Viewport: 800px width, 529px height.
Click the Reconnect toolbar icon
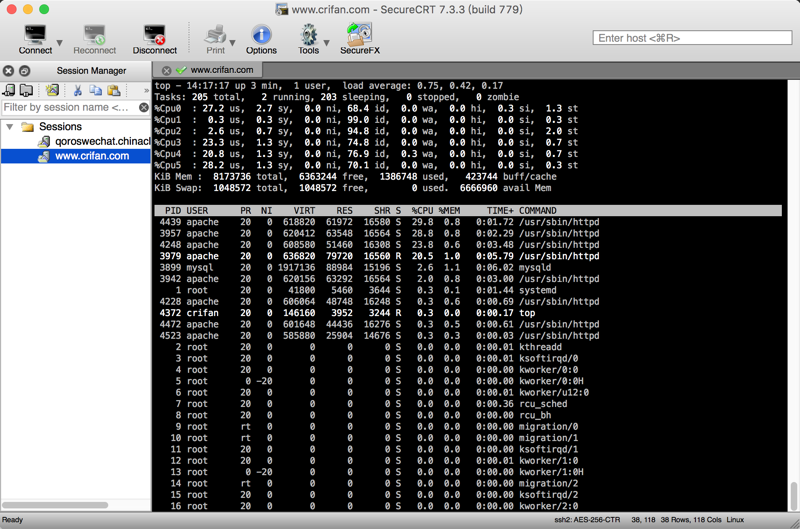tap(94, 39)
